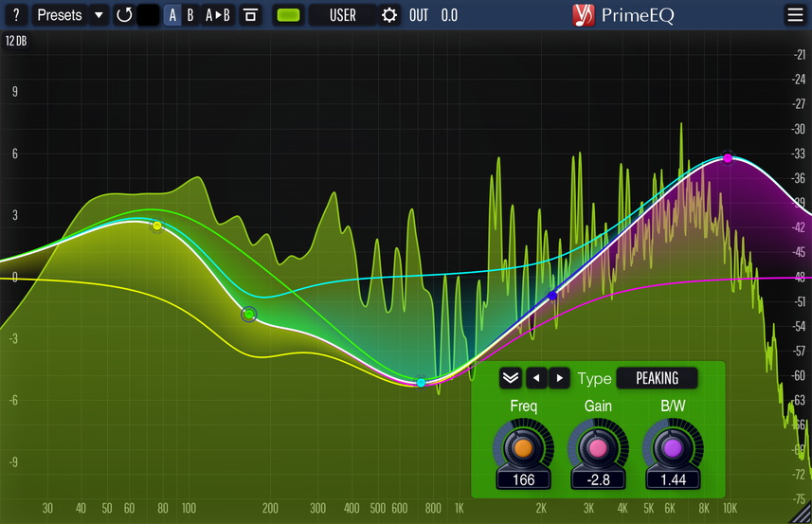Toggle the green power bypass button
This screenshot has height=524, width=812.
click(289, 15)
